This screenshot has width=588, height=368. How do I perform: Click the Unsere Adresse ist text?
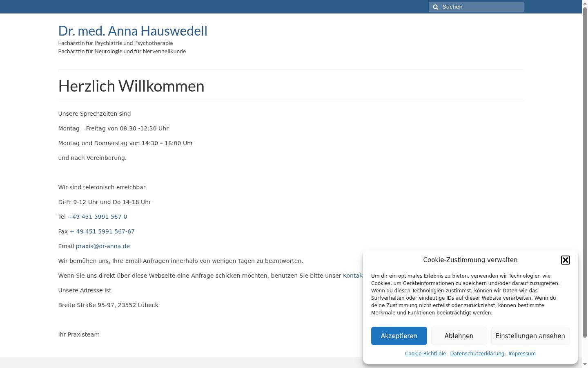point(85,290)
